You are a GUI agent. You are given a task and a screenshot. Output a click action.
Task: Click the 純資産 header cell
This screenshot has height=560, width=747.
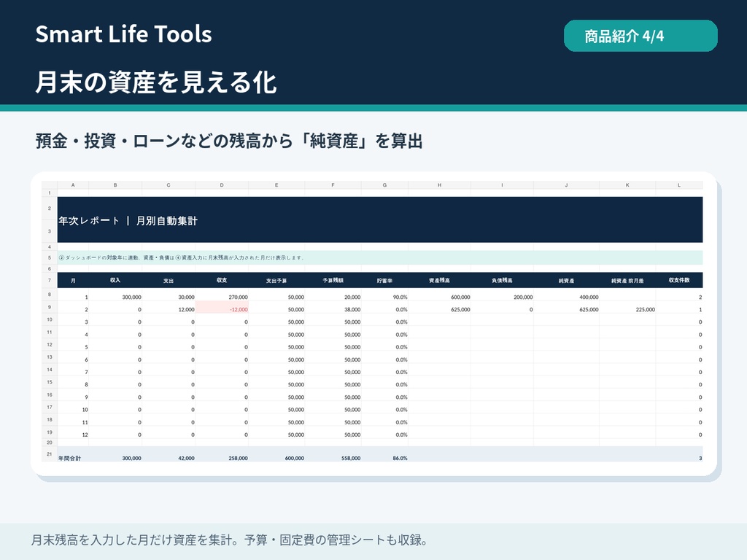566,281
